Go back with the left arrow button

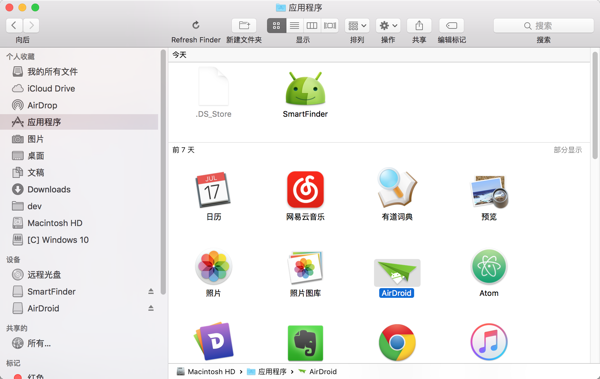[x=14, y=26]
